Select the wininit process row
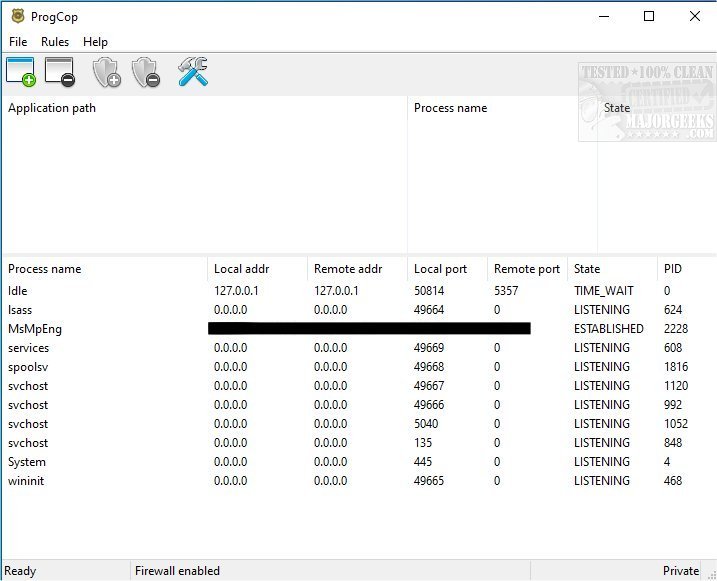Screen dimensions: 717x581 pyautogui.click(x=28, y=481)
